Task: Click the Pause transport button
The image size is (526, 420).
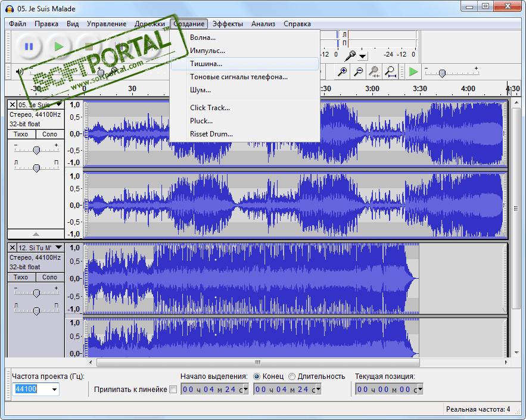Action: (x=29, y=46)
